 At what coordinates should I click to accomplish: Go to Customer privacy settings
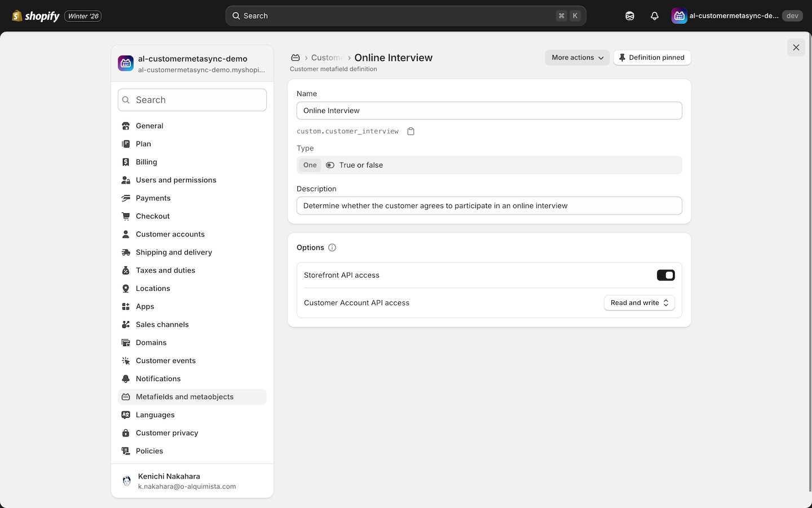(167, 433)
